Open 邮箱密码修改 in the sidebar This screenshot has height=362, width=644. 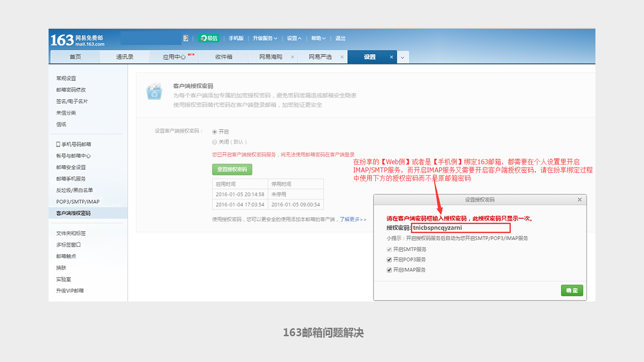pos(71,90)
